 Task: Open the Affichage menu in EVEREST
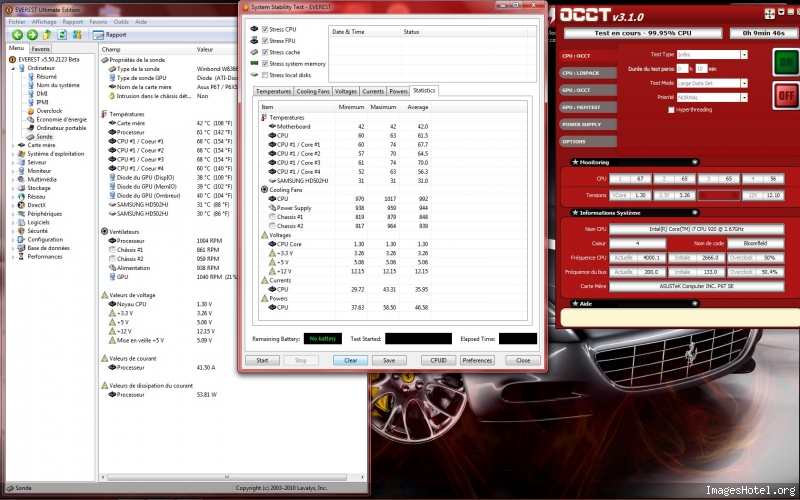pos(42,20)
